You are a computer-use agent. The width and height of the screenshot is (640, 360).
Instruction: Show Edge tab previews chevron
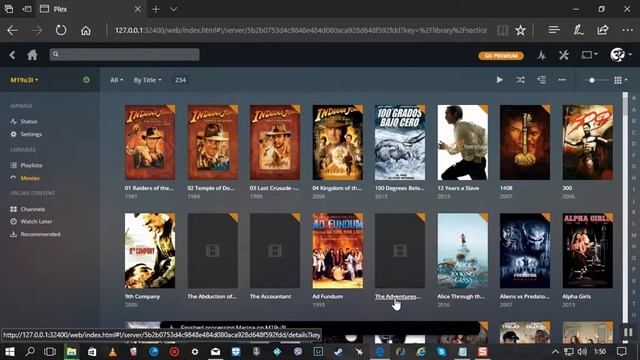pos(173,9)
